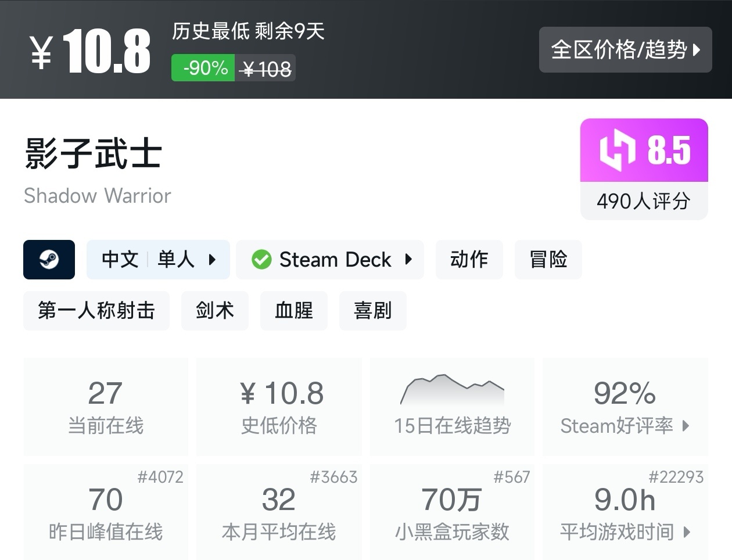Click the ¥10.8 史低价格 stat
The image size is (732, 560).
coord(279,407)
